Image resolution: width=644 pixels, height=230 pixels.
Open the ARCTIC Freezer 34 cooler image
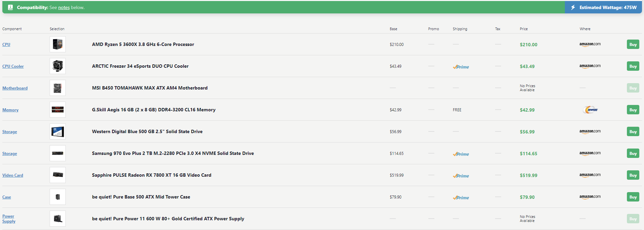(x=58, y=66)
